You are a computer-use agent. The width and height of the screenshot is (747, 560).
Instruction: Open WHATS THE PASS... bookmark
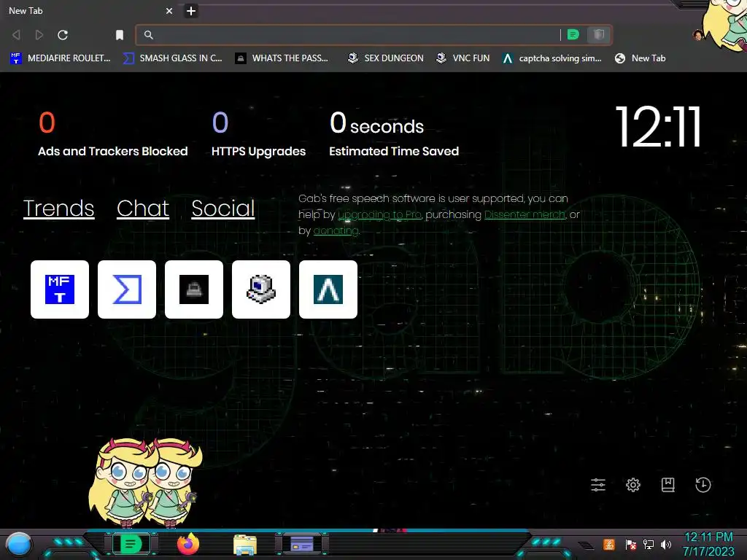click(282, 58)
